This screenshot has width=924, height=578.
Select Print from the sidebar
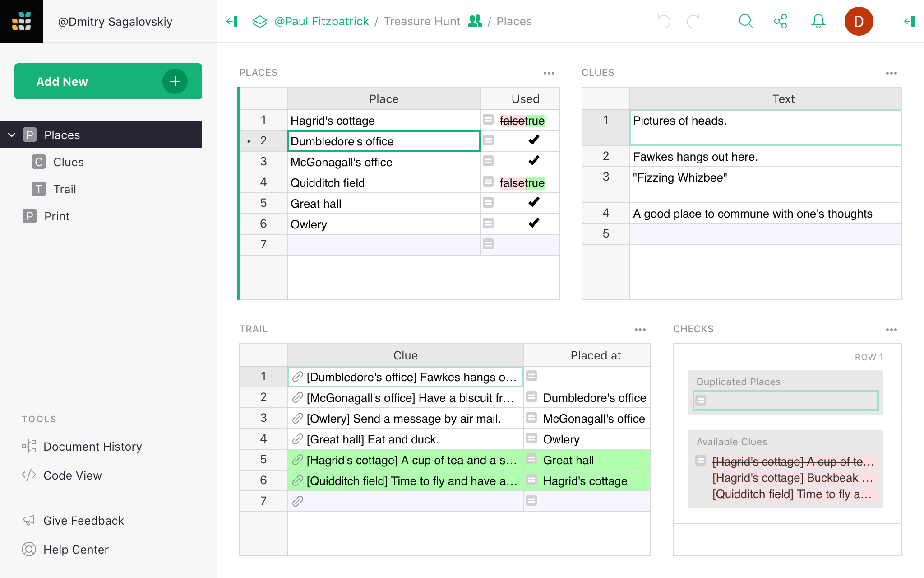pyautogui.click(x=56, y=216)
